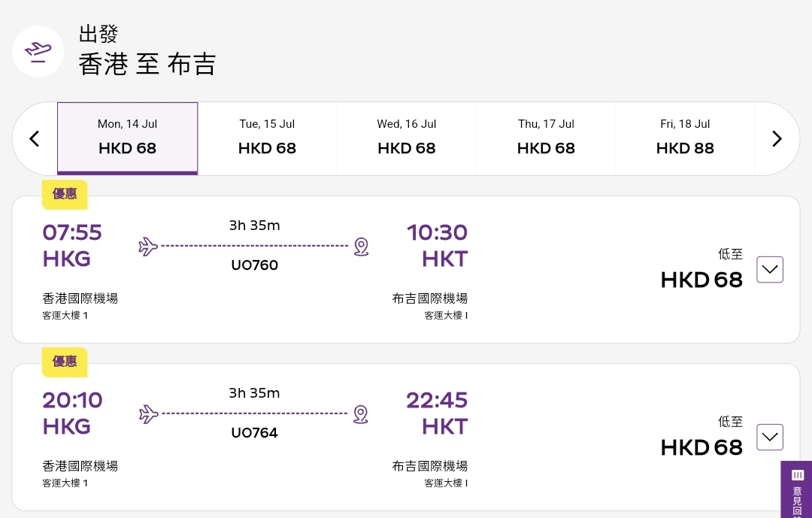Advance the date carousel with the right arrow

click(x=777, y=138)
